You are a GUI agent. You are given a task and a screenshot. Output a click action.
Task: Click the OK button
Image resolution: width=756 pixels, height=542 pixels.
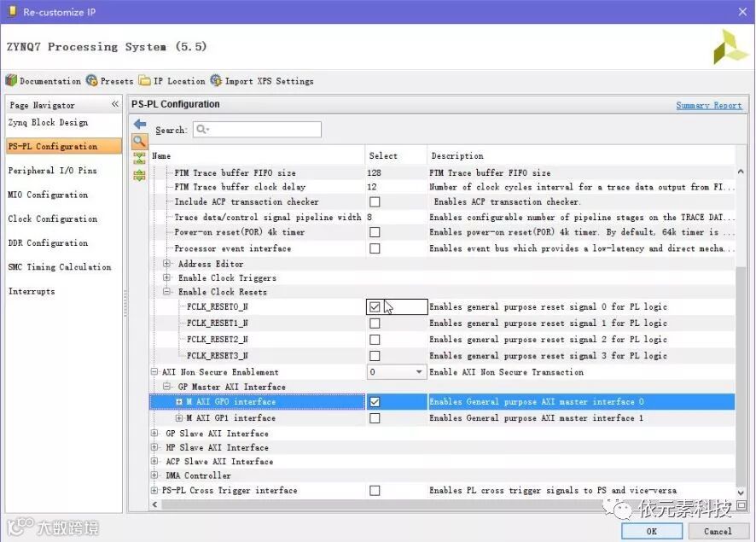tap(652, 531)
